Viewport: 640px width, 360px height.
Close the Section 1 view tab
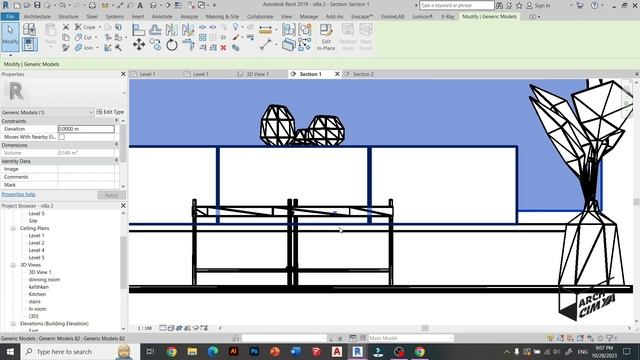tap(337, 74)
